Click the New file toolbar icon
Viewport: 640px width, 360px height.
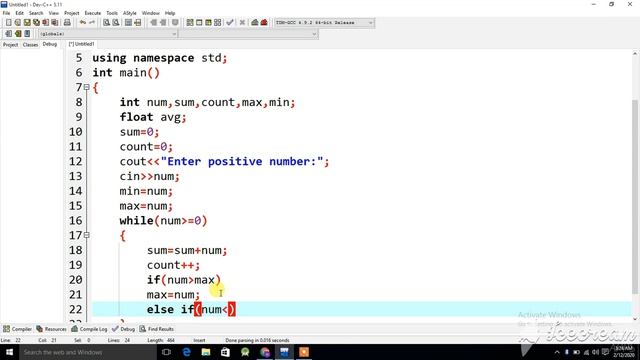coord(9,22)
